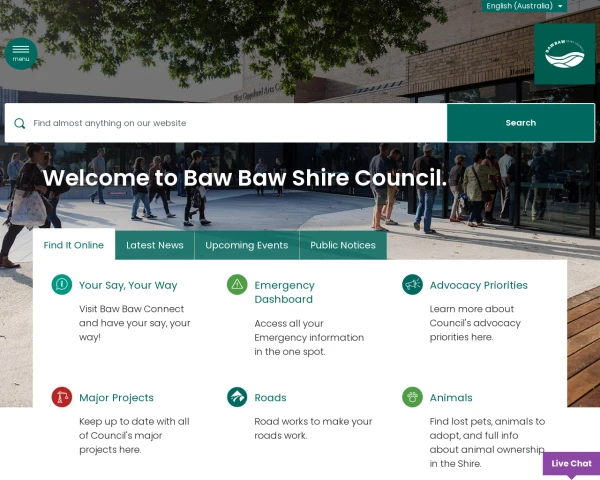Select the Find It Online tab
600x480 pixels.
(74, 245)
